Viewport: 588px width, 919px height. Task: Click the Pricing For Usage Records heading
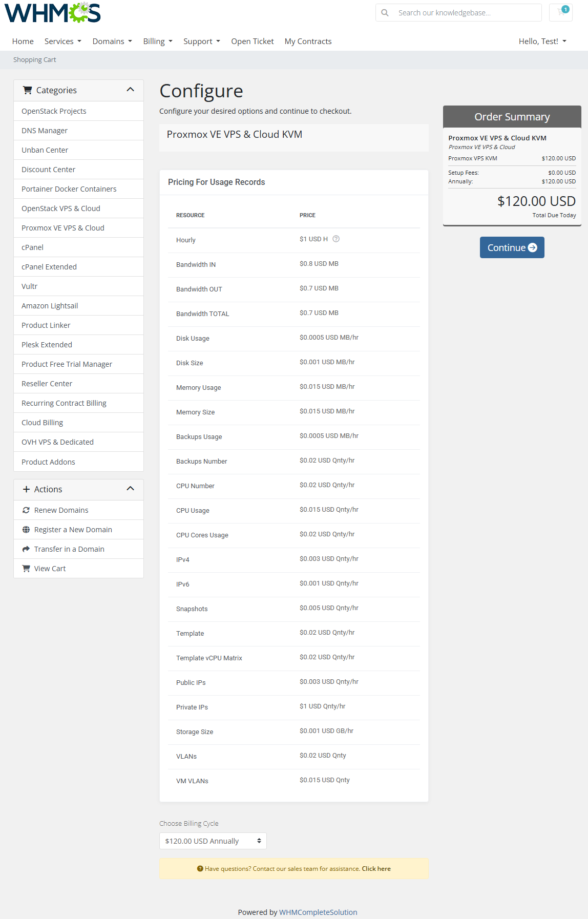(217, 182)
